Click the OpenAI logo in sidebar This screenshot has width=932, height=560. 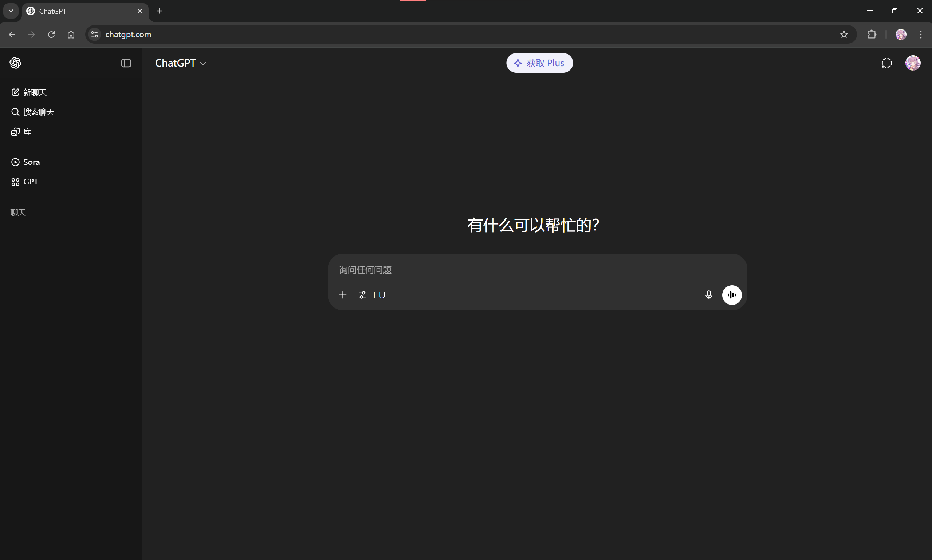point(15,63)
